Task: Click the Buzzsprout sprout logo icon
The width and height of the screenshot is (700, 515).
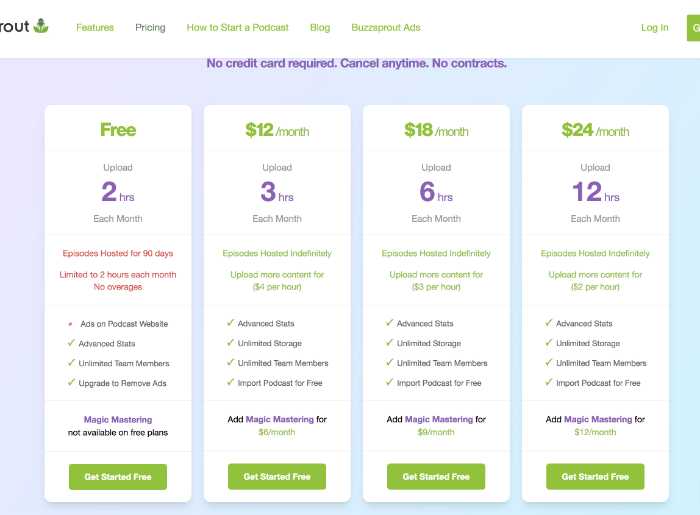Action: click(x=41, y=26)
